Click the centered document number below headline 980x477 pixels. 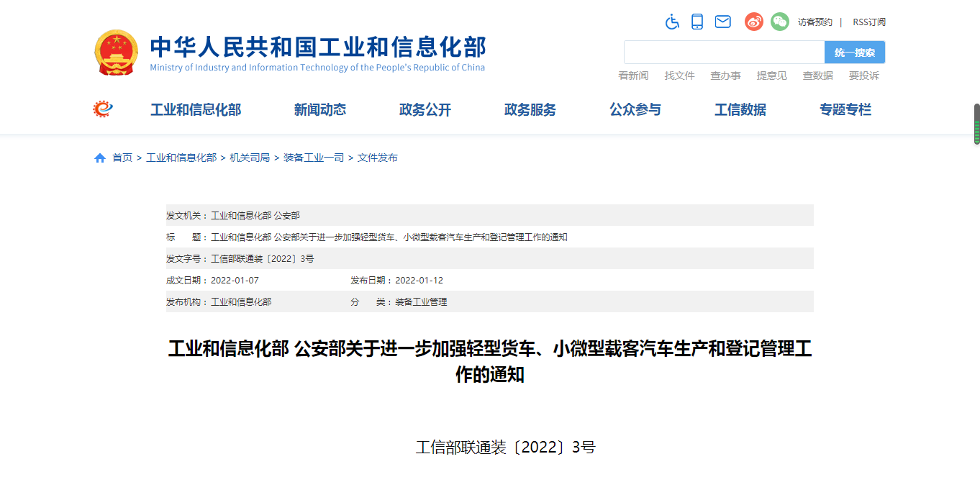(x=505, y=447)
